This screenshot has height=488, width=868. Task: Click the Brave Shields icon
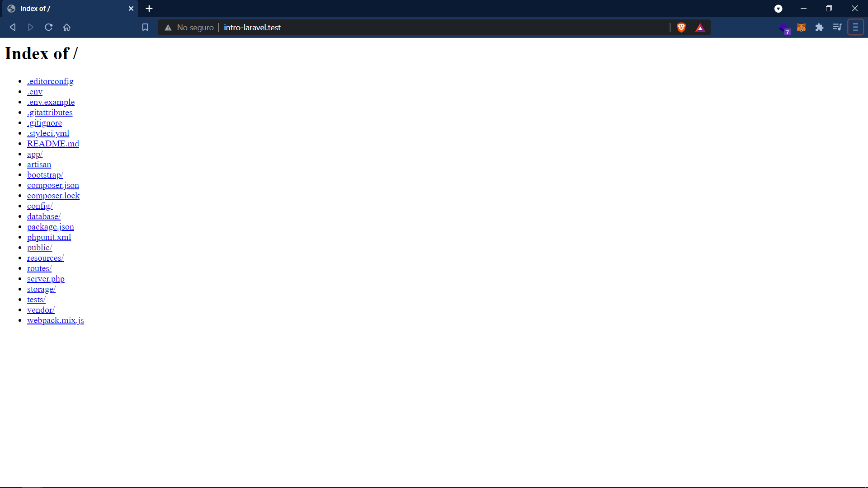[x=681, y=28]
